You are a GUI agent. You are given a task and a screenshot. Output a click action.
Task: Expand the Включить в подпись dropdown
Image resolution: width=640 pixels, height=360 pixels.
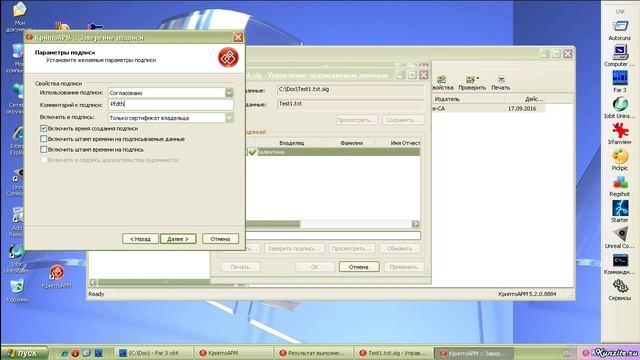[229, 118]
